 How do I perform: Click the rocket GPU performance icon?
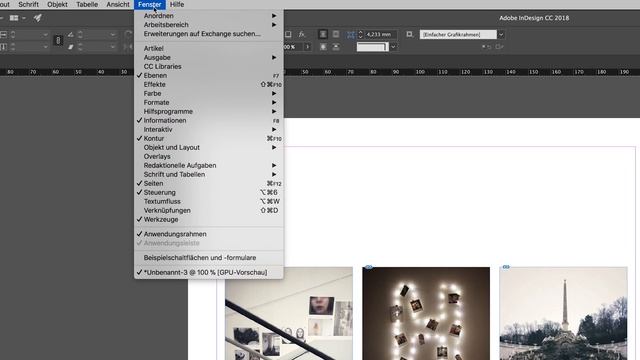pyautogui.click(x=38, y=18)
